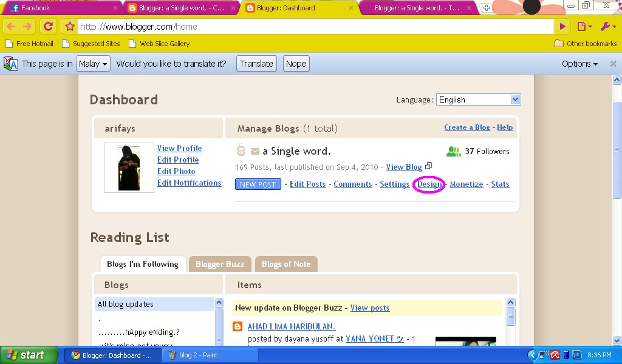Viewport: 622px width, 364px height.
Task: Open the Monetize link
Action: point(466,184)
